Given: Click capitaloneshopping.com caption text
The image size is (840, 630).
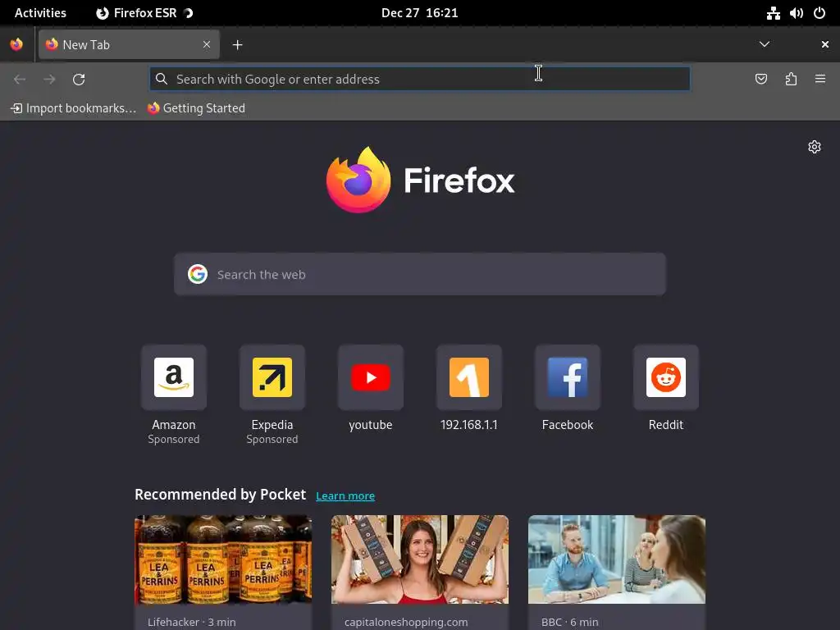Looking at the screenshot, I should pos(406,622).
